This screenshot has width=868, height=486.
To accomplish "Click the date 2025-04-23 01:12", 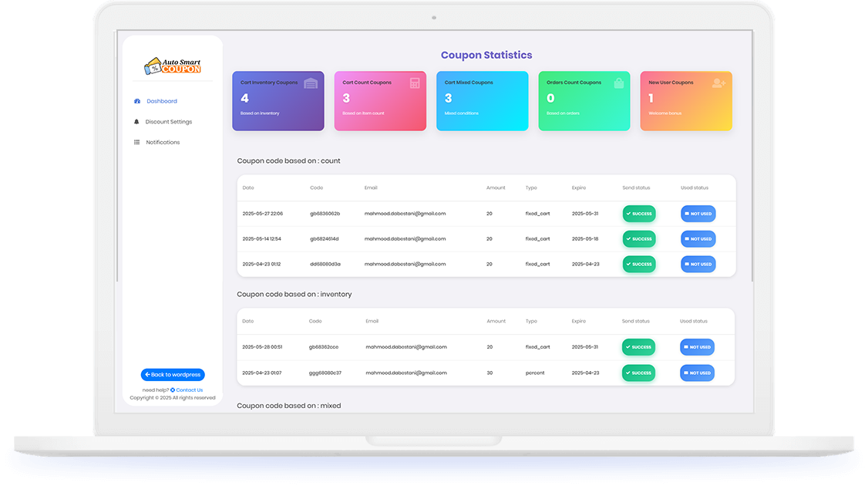I will coord(261,265).
